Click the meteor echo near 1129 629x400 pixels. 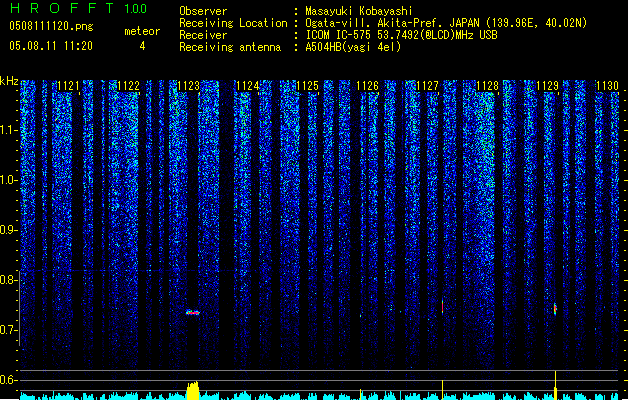[555, 309]
